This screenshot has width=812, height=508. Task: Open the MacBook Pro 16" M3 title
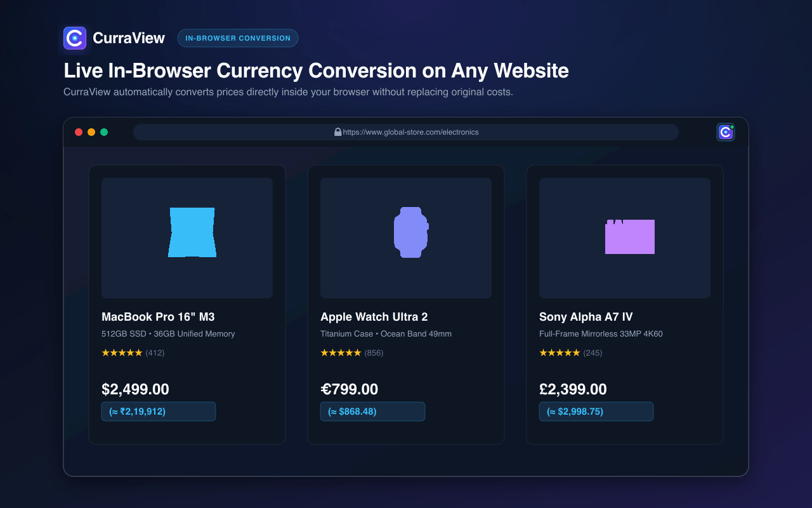(x=158, y=317)
